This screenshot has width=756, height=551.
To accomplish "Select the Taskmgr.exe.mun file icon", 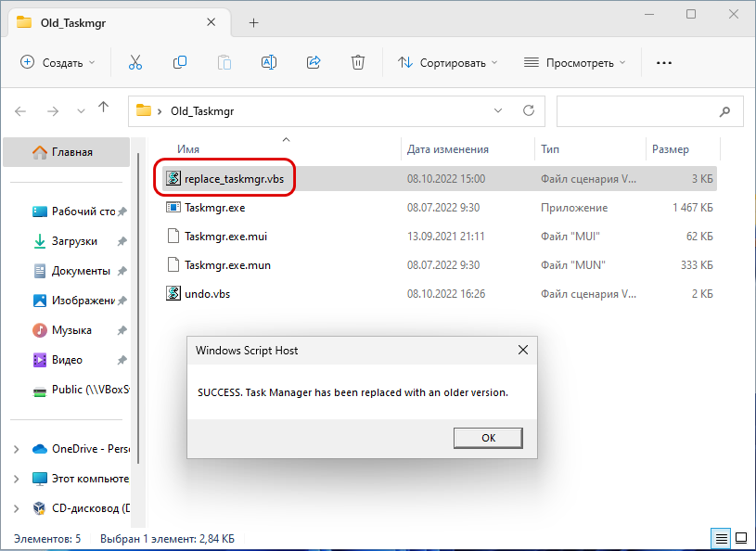I will pos(173,264).
